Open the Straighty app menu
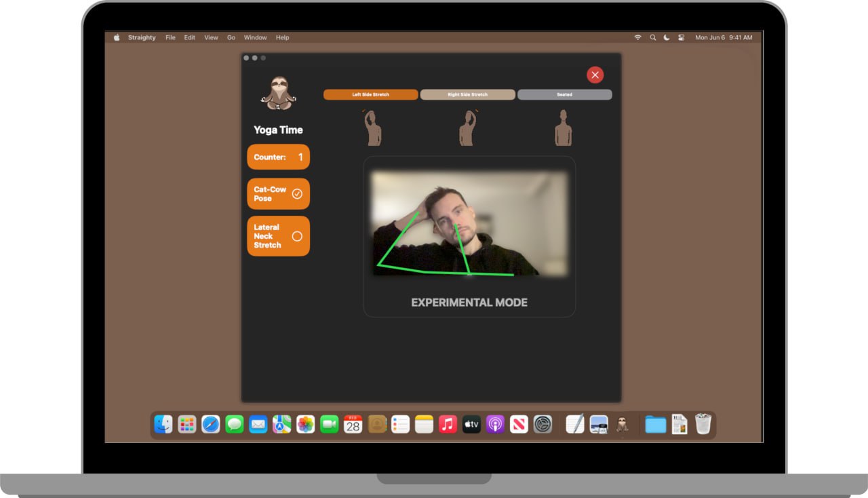Screen dimensions: 868x498 point(142,37)
